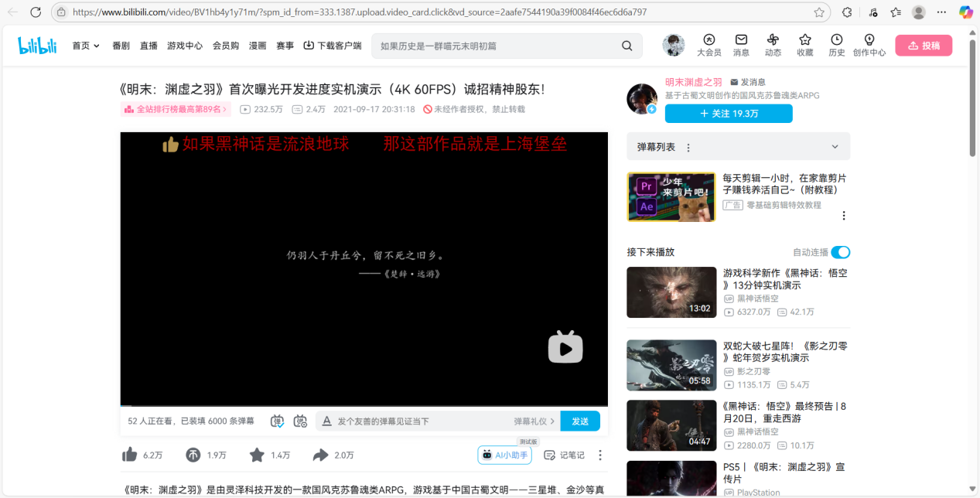Open danmaku list options dots
This screenshot has width=980, height=498.
(x=688, y=148)
